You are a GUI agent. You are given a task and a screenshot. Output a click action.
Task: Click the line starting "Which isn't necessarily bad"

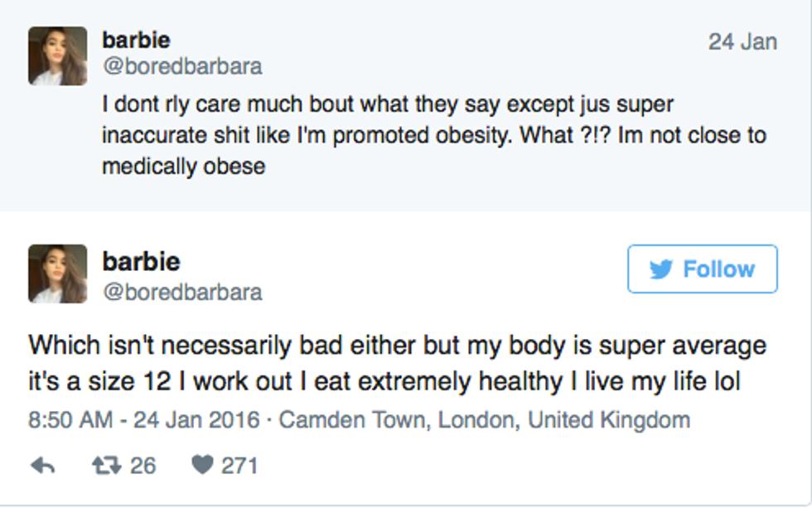398,344
